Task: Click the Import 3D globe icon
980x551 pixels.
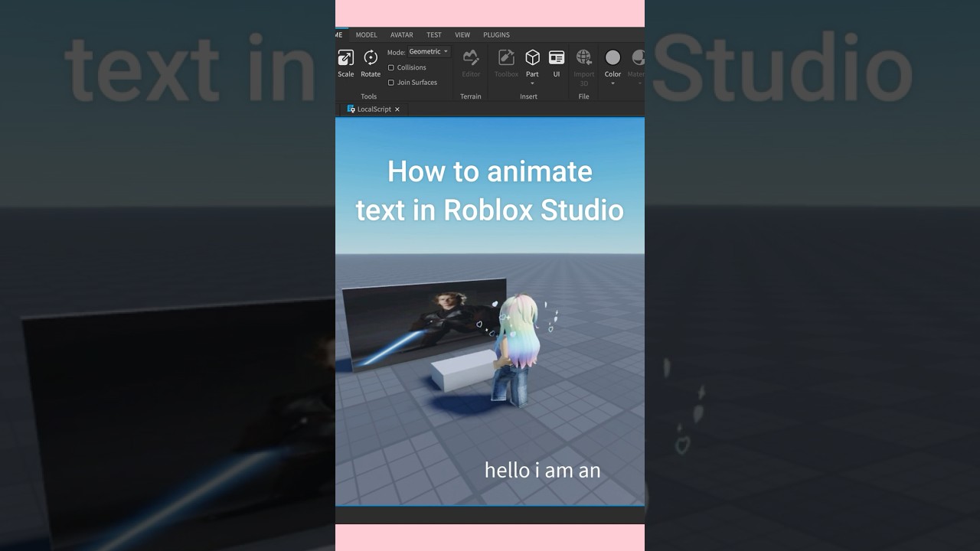Action: click(x=583, y=57)
